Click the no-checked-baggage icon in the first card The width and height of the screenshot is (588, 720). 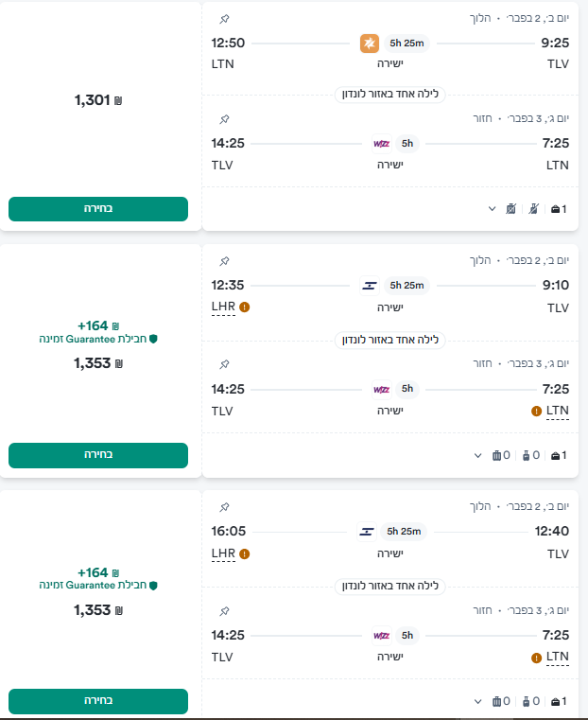click(510, 208)
